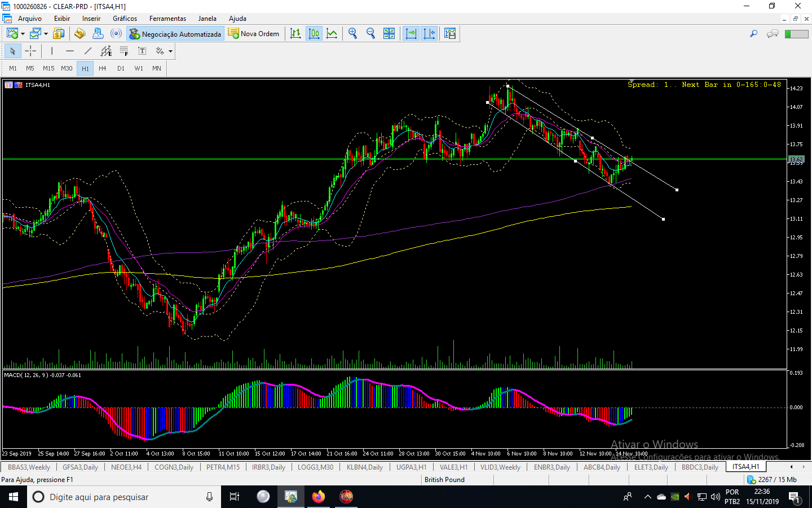812x508 pixels.
Task: Click the Windows Start button
Action: [x=14, y=497]
